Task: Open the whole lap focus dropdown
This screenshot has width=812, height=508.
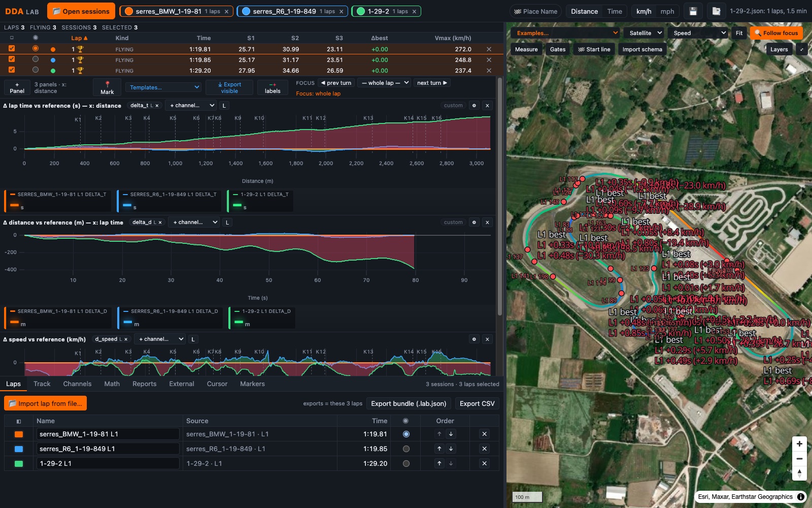Action: click(x=384, y=83)
